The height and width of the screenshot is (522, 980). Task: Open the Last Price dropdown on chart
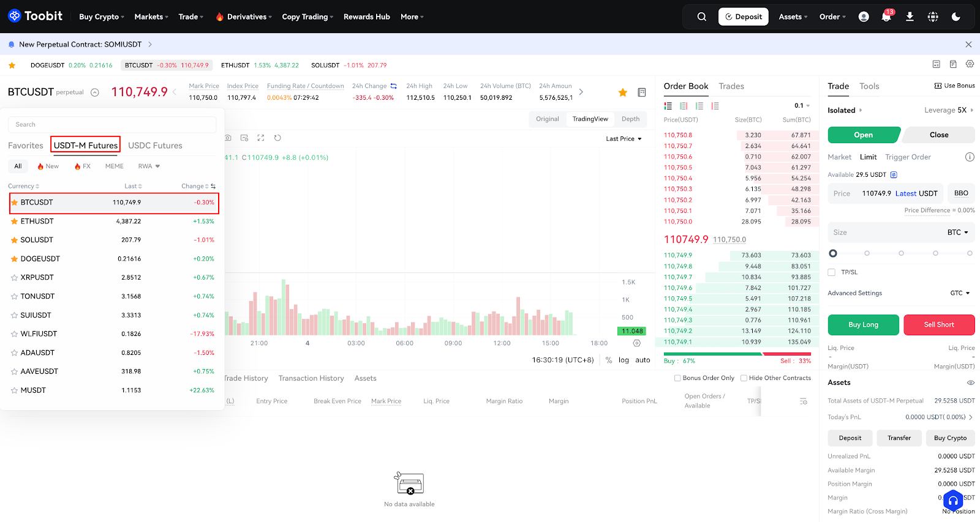pyautogui.click(x=624, y=139)
